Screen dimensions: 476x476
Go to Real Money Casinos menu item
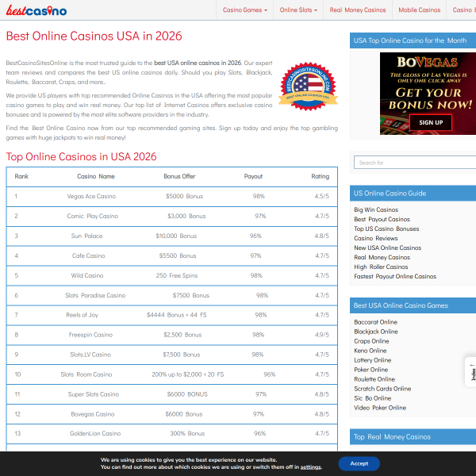click(x=358, y=10)
